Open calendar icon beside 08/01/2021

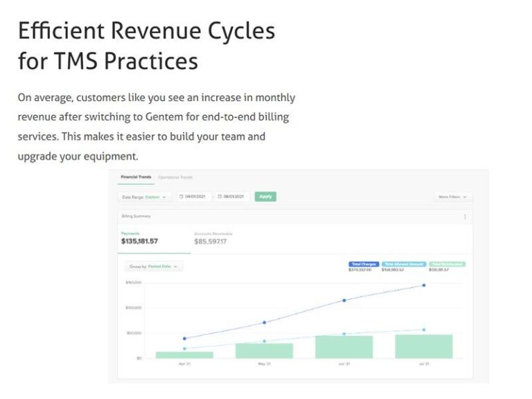220,197
